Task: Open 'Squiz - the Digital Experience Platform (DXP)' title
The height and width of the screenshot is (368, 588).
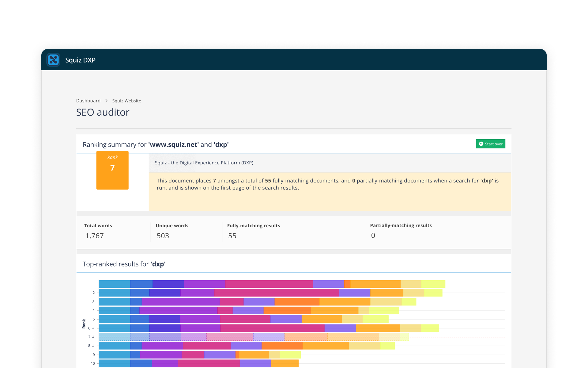Action: click(204, 163)
